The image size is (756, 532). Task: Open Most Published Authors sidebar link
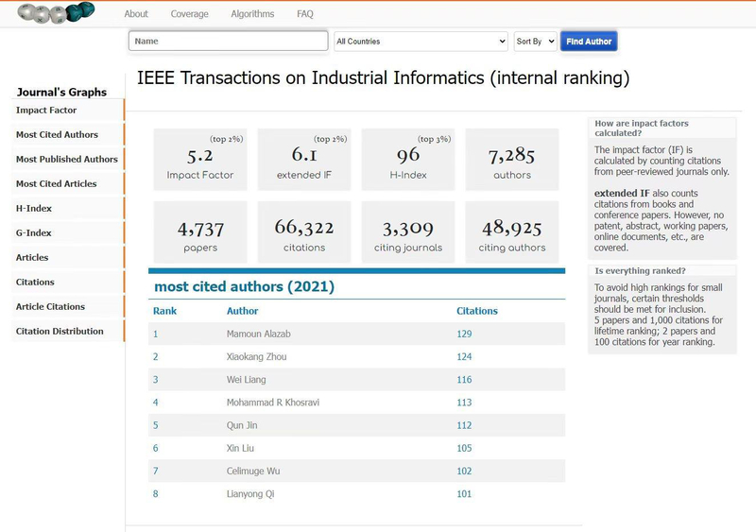[66, 160]
